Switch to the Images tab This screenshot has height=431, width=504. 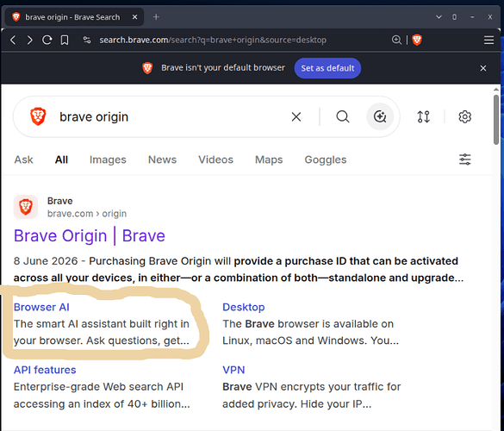pos(108,159)
